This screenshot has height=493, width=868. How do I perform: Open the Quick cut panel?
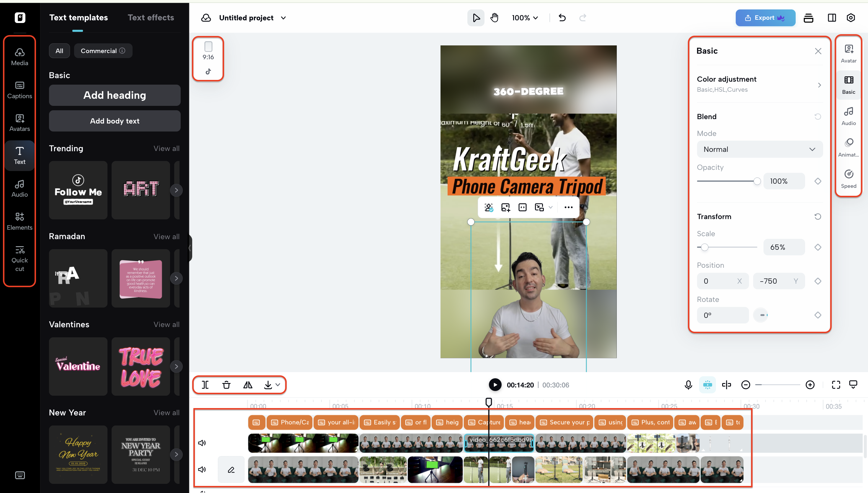pos(19,258)
